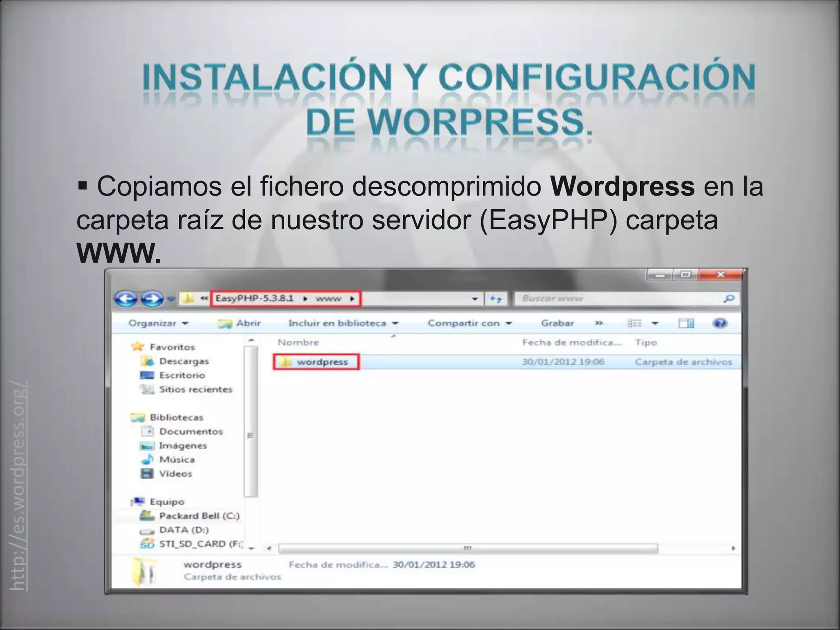This screenshot has height=630, width=840.
Task: Click the horizontal scroll left arrow
Action: coord(269,548)
